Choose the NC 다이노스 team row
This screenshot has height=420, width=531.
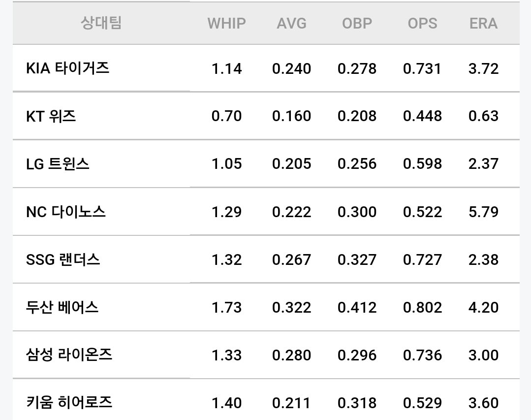266,212
